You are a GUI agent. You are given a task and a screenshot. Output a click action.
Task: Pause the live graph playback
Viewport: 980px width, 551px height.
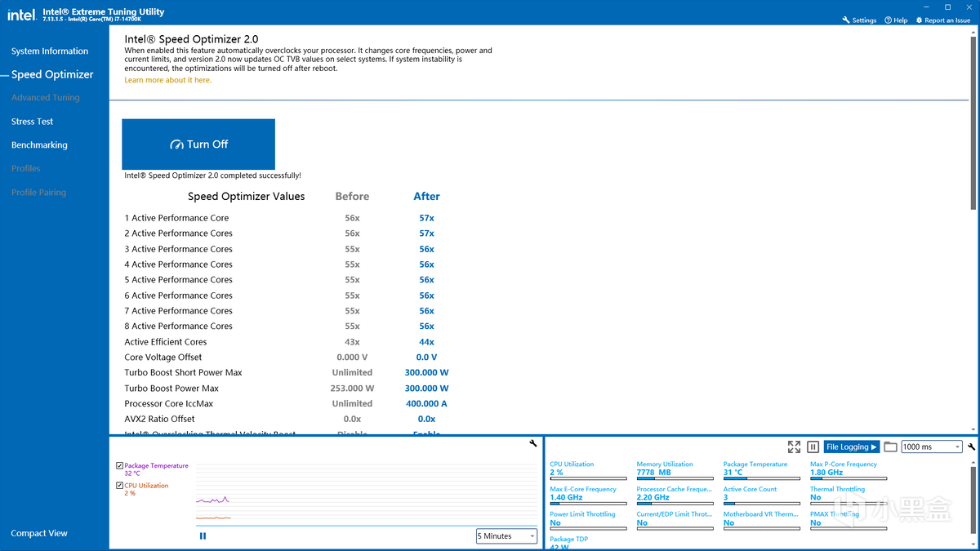pos(203,536)
